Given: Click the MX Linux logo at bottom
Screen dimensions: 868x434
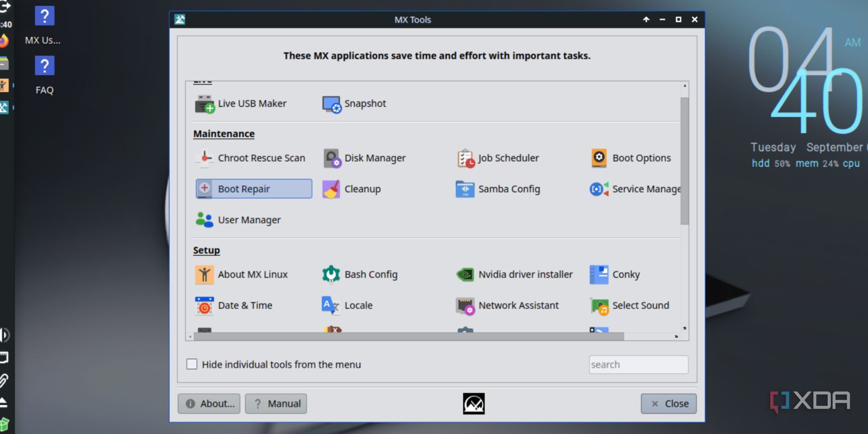Looking at the screenshot, I should (x=474, y=404).
